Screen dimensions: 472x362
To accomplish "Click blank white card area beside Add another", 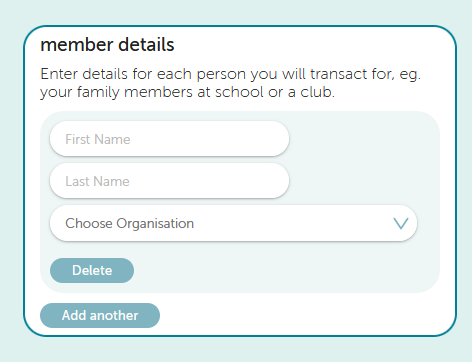I will 300,315.
